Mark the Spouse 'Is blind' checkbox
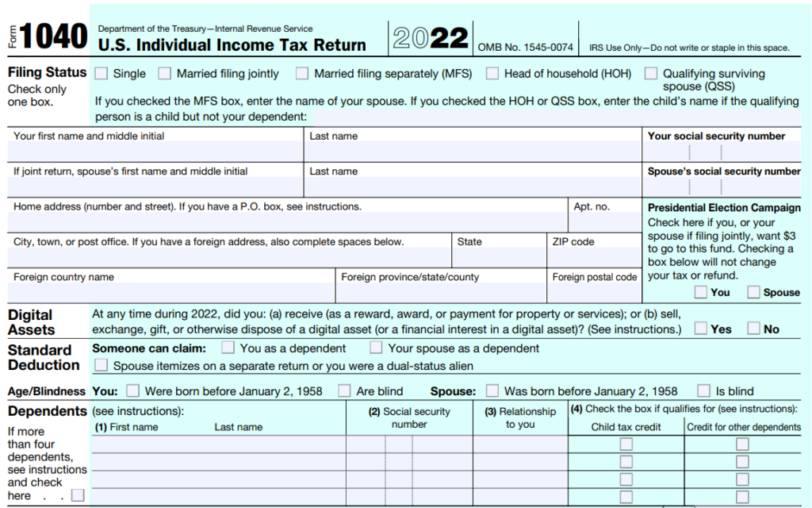This screenshot has width=812, height=508. tap(704, 391)
